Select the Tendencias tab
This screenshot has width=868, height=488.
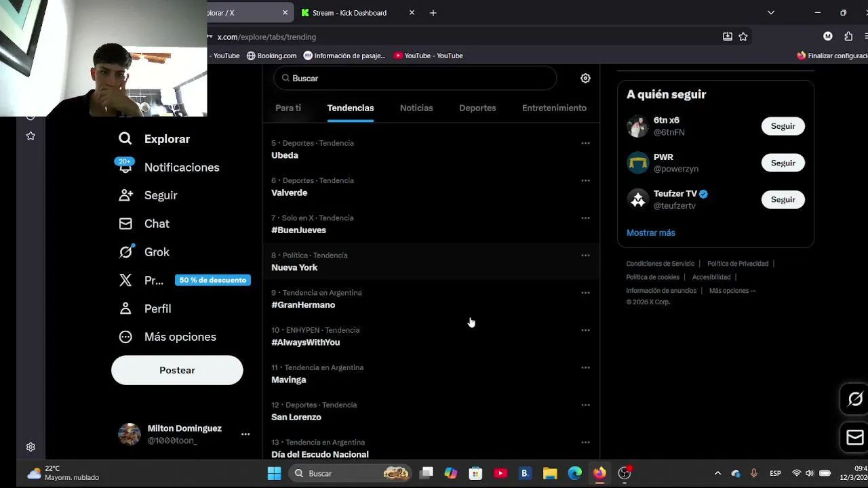pos(351,108)
